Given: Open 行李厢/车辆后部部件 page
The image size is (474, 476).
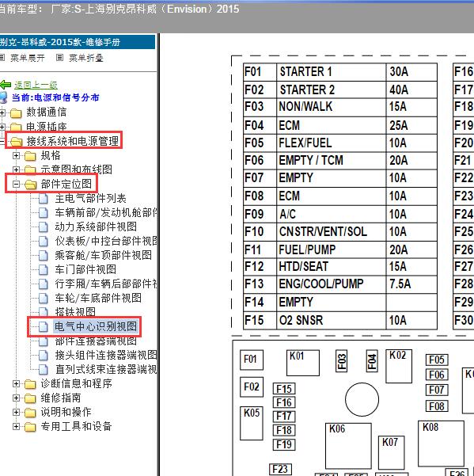Looking at the screenshot, I should (106, 284).
